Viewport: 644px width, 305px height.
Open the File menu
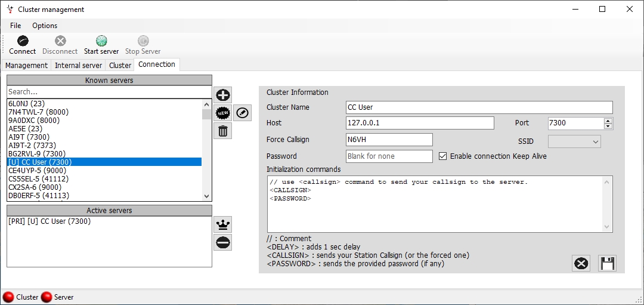tap(16, 26)
